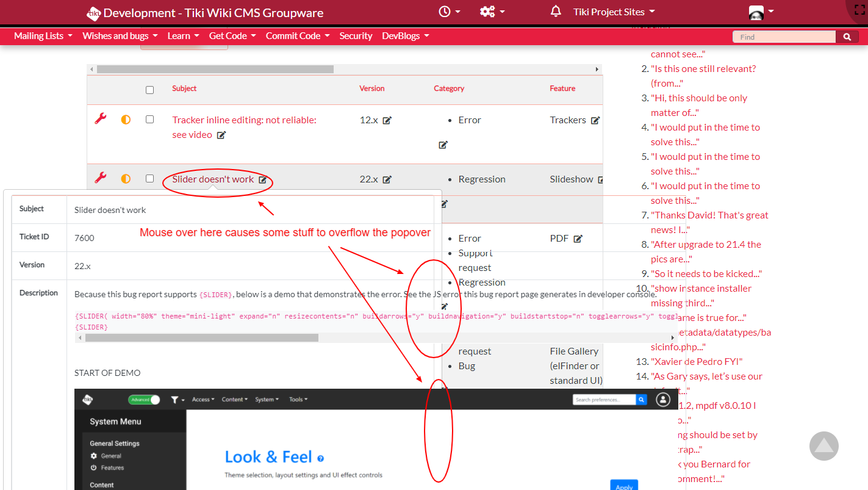868x490 pixels.
Task: Click the magnifier search button beside Find
Action: click(847, 37)
